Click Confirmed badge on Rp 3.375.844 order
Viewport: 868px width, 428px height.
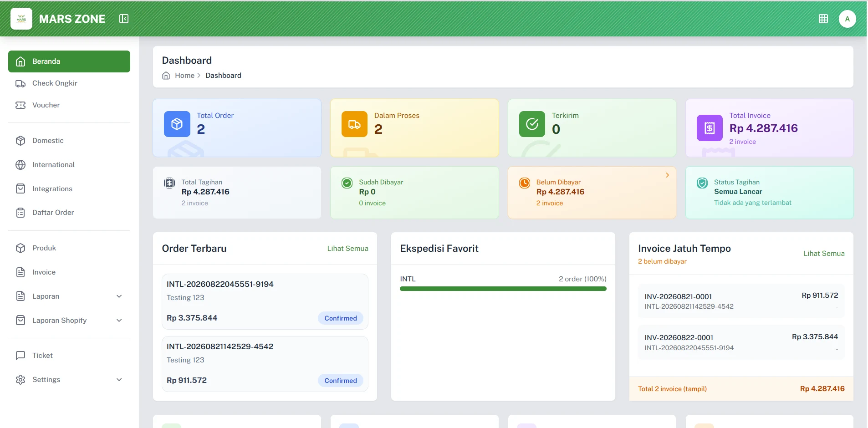pos(341,318)
